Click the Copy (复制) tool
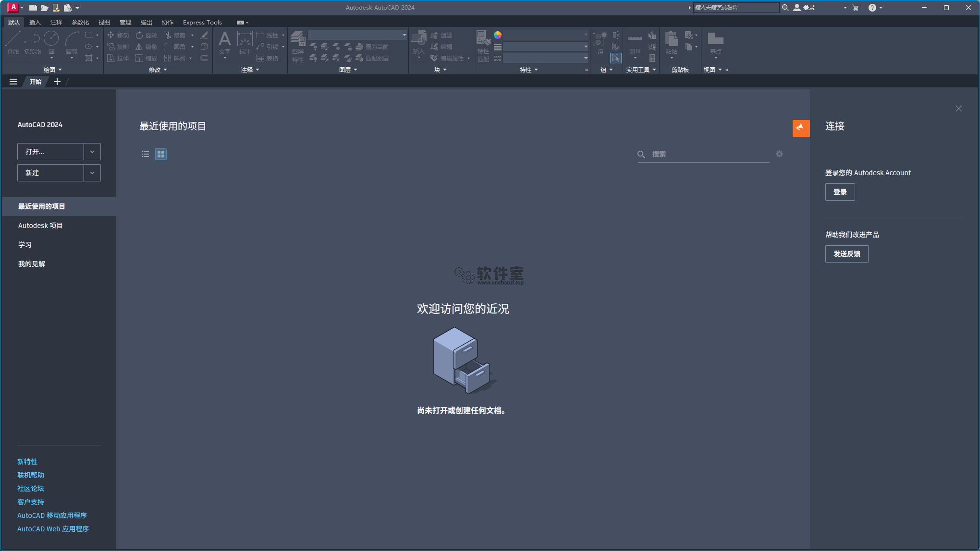Screen dimensions: 980x551 click(x=118, y=47)
